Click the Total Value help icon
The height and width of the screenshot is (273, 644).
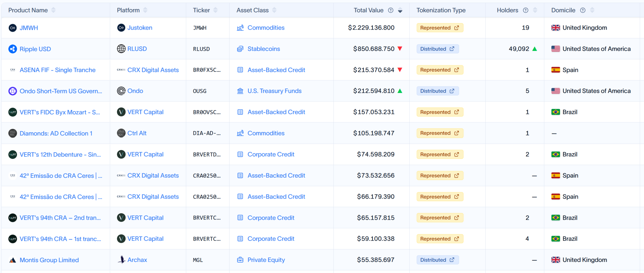(x=391, y=10)
